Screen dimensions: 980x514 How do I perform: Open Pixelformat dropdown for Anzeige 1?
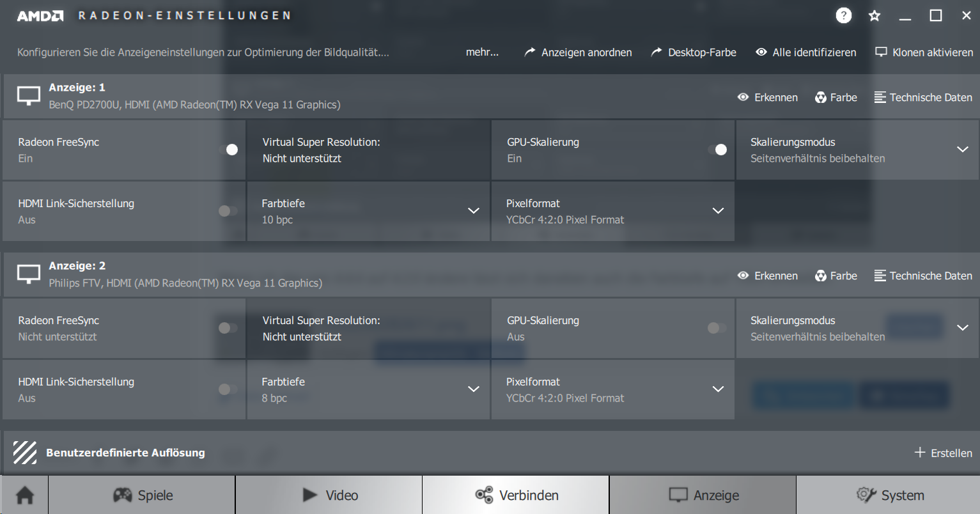718,211
